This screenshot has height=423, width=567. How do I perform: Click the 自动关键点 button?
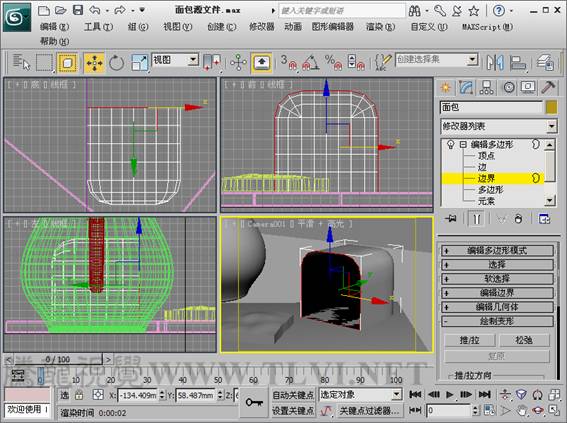[x=293, y=395]
